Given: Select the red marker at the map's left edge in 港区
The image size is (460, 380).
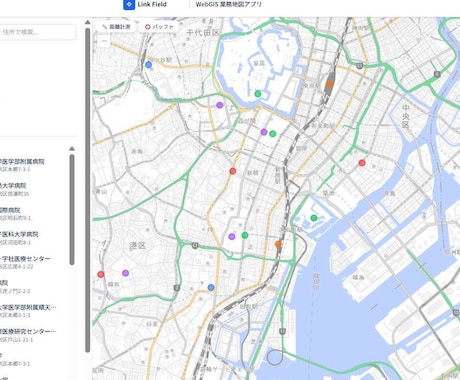Looking at the screenshot, I should click(x=101, y=274).
